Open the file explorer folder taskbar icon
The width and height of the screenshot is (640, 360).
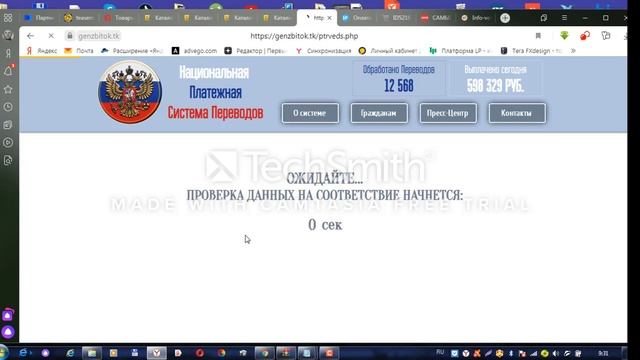tap(92, 353)
